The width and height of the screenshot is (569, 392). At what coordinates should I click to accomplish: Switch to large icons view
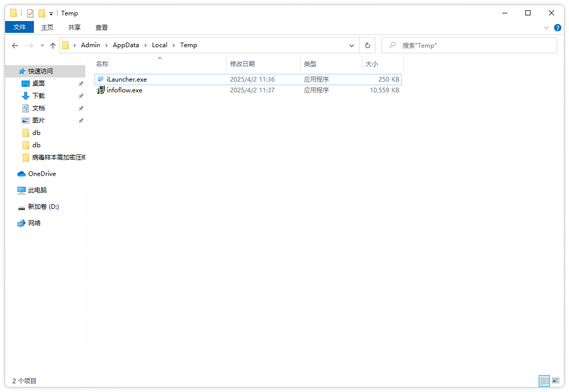click(x=555, y=381)
